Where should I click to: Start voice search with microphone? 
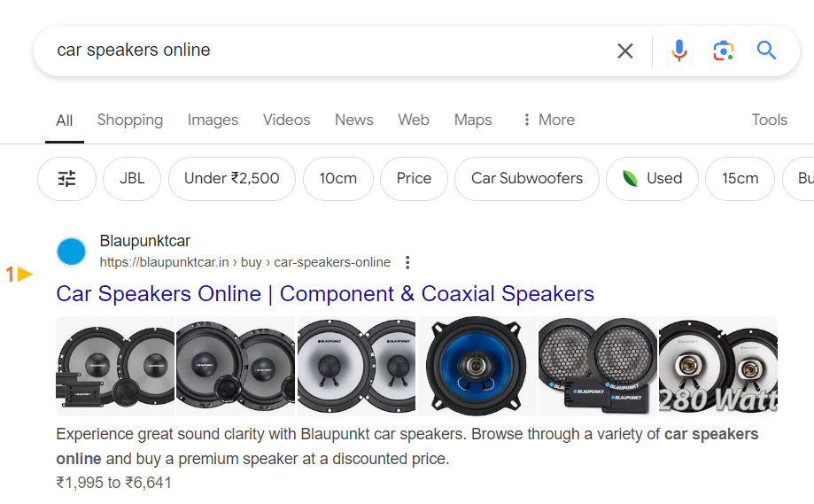pos(679,50)
